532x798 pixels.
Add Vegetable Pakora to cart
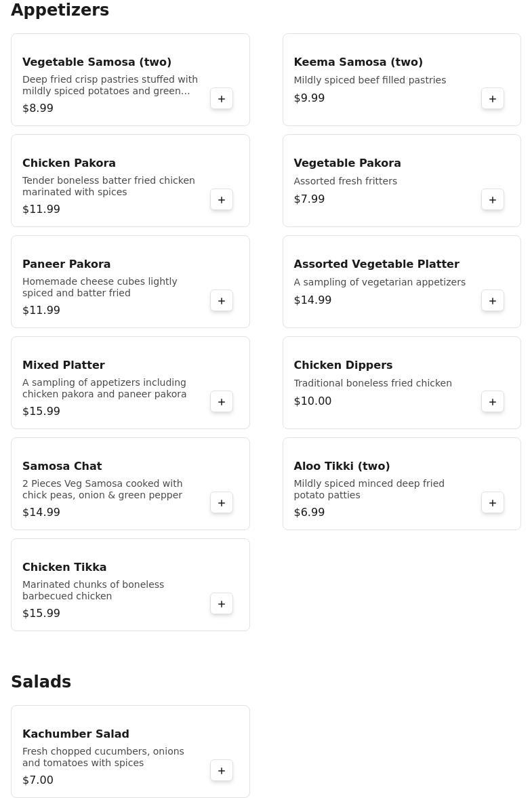[x=493, y=200]
